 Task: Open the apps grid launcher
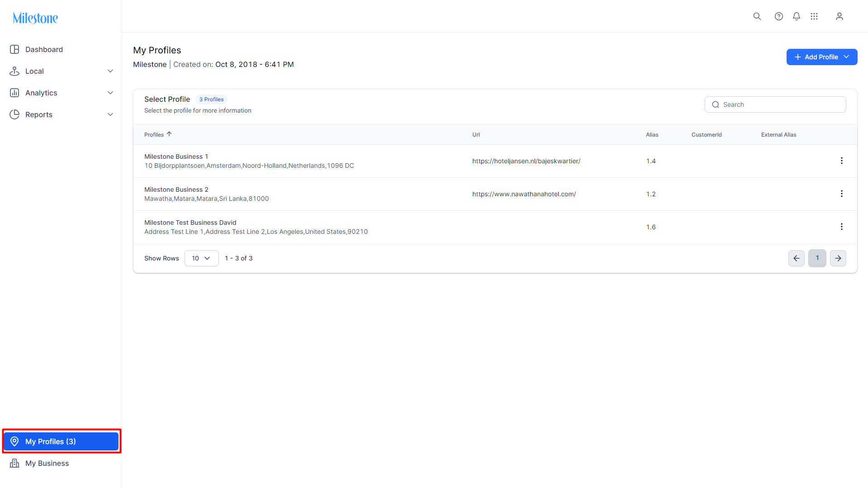coord(814,16)
